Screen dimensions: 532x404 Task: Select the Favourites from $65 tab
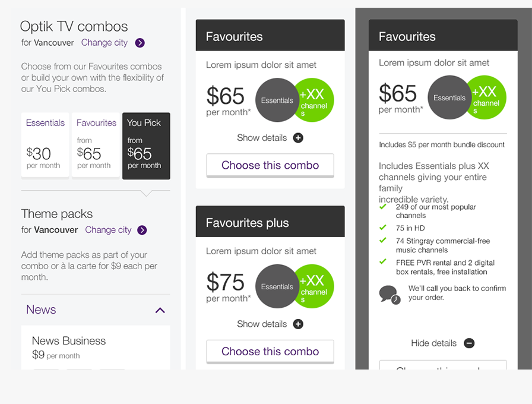point(96,145)
